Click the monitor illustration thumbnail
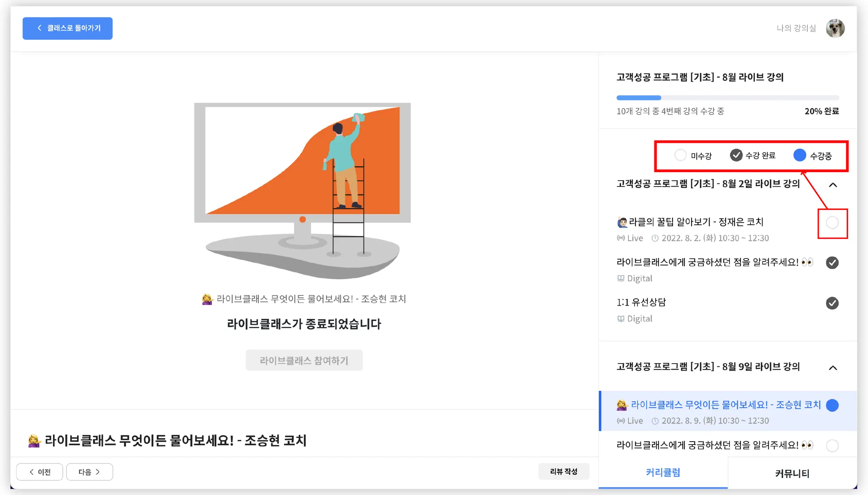868x495 pixels. tap(303, 191)
